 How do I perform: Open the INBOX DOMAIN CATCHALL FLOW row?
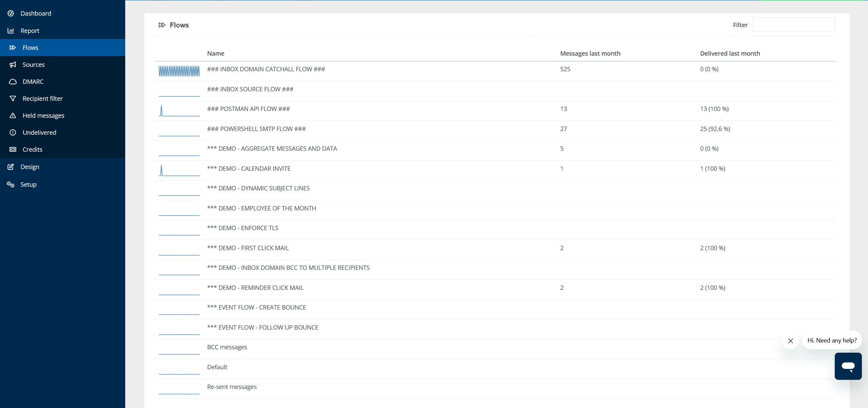(266, 69)
